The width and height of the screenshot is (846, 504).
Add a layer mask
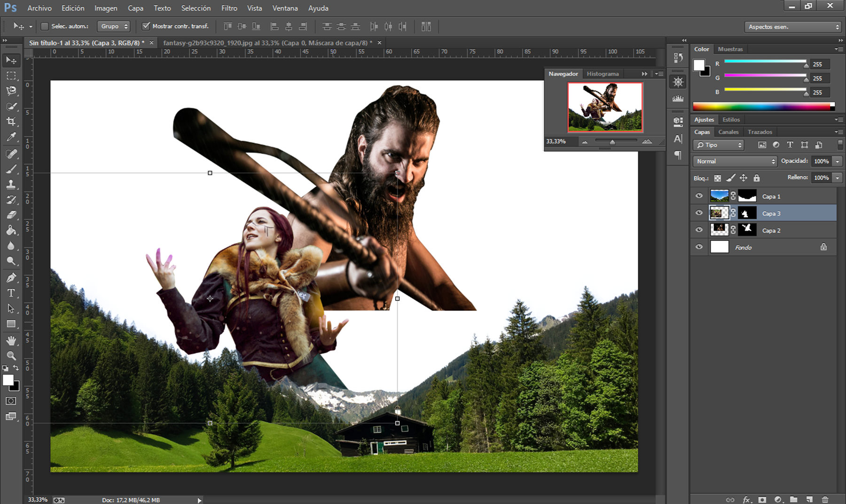[762, 499]
